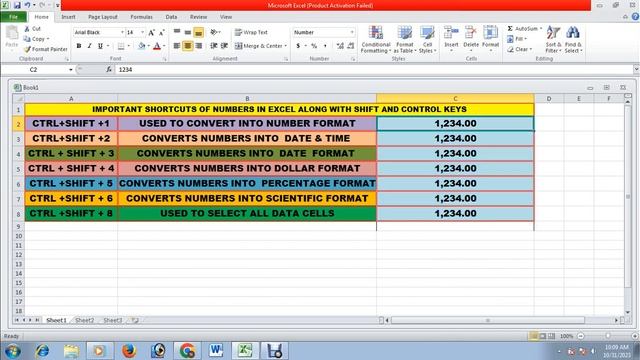Click Decrease Decimal icon
This screenshot has height=360, width=640.
pos(351,46)
